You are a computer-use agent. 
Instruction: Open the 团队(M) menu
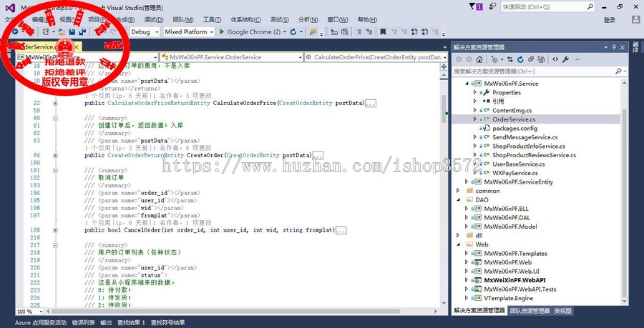(x=183, y=20)
